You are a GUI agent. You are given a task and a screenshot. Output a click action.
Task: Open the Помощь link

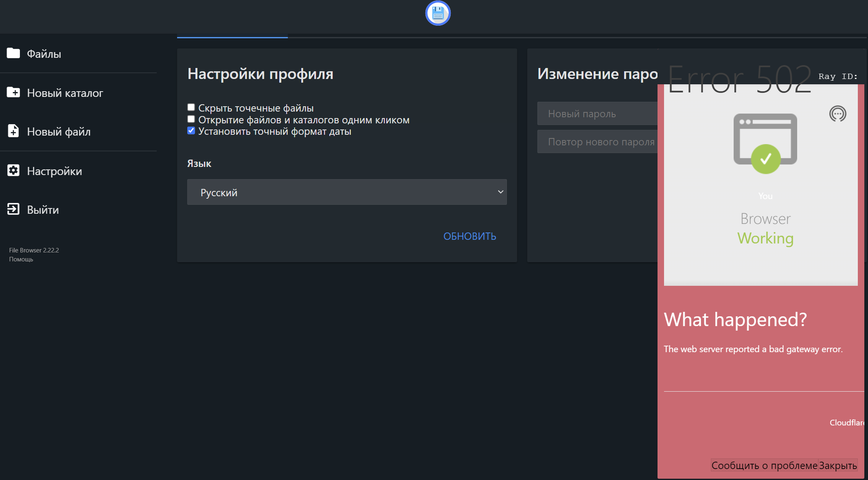click(20, 259)
